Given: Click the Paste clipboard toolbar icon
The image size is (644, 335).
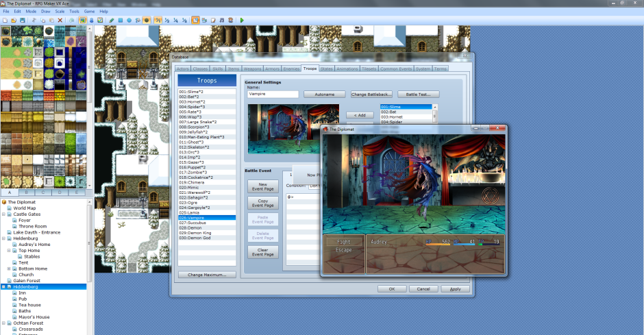Looking at the screenshot, I should tap(51, 20).
